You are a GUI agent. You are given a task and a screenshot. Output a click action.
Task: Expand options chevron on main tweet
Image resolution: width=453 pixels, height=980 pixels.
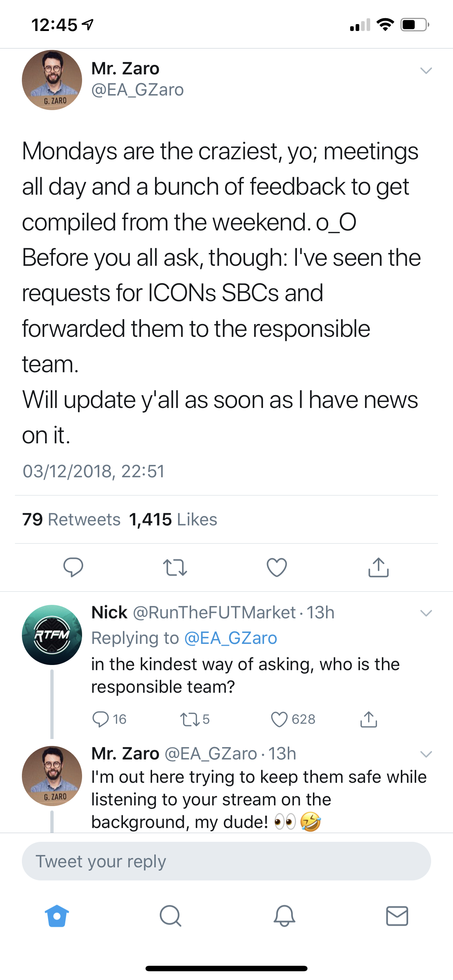tap(426, 71)
